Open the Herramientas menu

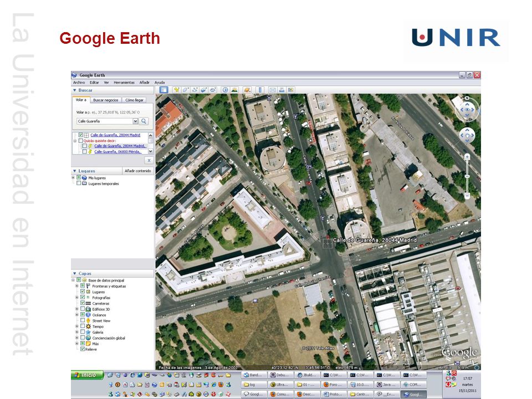click(124, 83)
